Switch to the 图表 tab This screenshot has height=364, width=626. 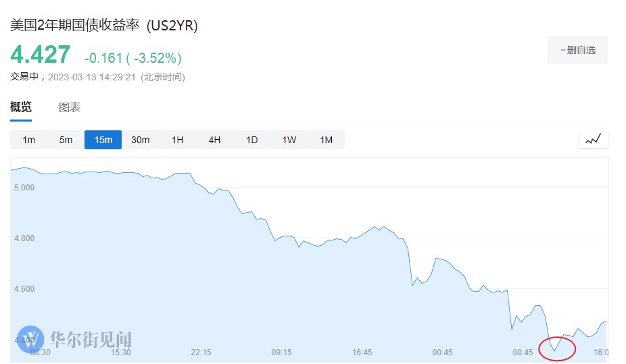click(x=70, y=107)
